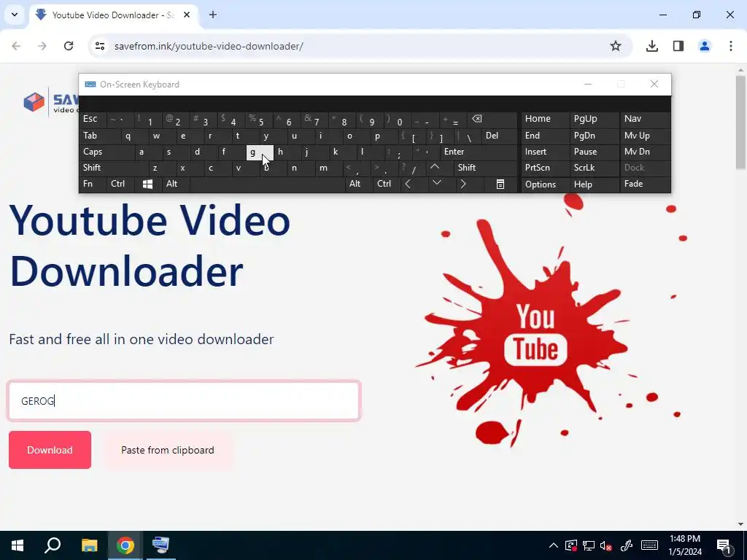Click the Chrome icon in the taskbar
The height and width of the screenshot is (560, 747).
[x=125, y=545]
